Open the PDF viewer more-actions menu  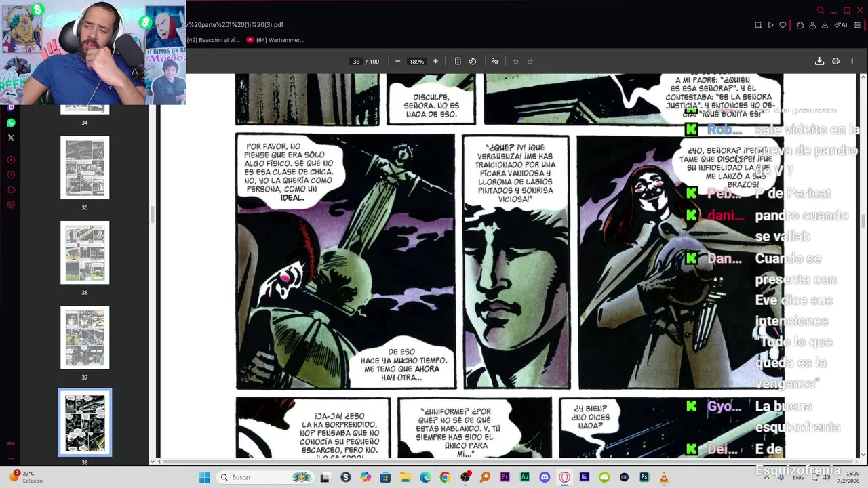(852, 61)
